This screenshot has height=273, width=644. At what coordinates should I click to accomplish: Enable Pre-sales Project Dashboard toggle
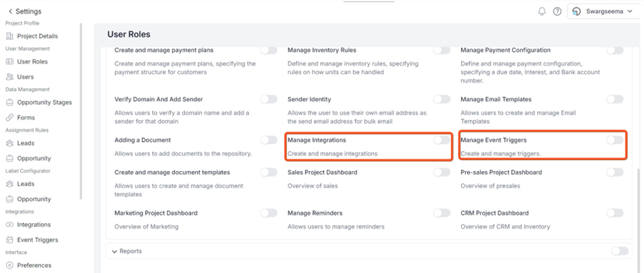coord(615,172)
